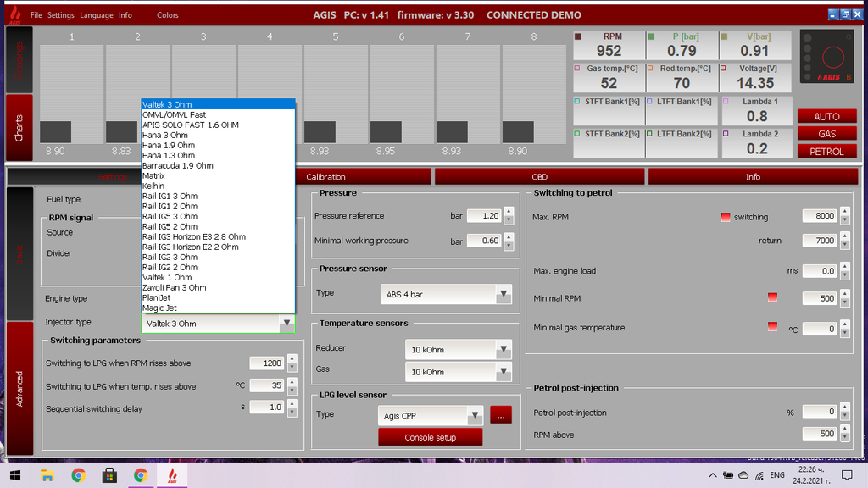This screenshot has width=868, height=488.
Task: Switch to the OBD tab
Action: [x=539, y=176]
